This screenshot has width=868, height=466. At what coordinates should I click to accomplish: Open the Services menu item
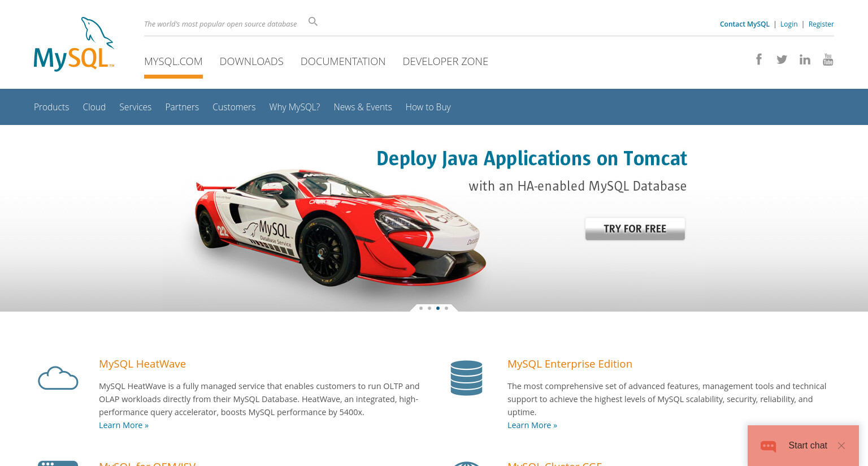[x=135, y=107]
